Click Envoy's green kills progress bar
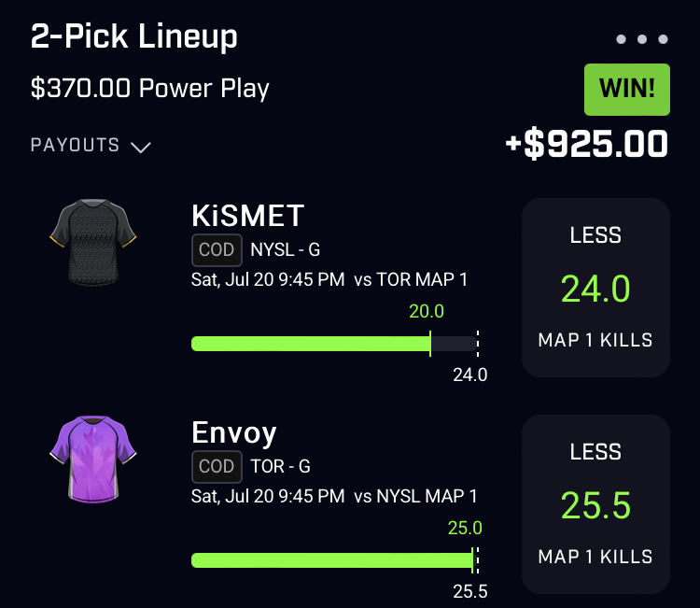 (x=332, y=560)
